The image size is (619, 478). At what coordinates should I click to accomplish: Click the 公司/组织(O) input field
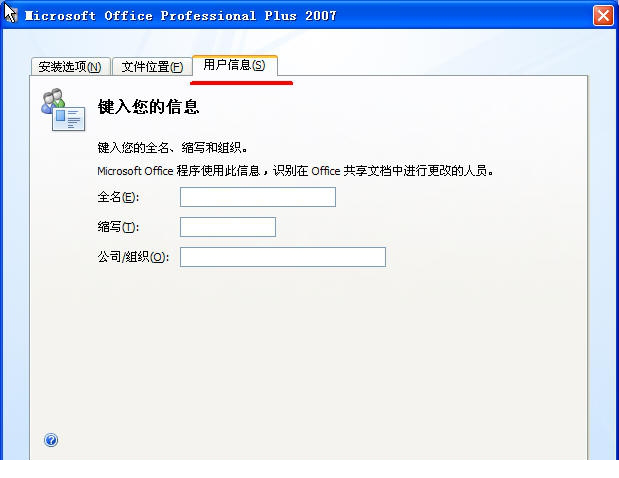pyautogui.click(x=283, y=257)
